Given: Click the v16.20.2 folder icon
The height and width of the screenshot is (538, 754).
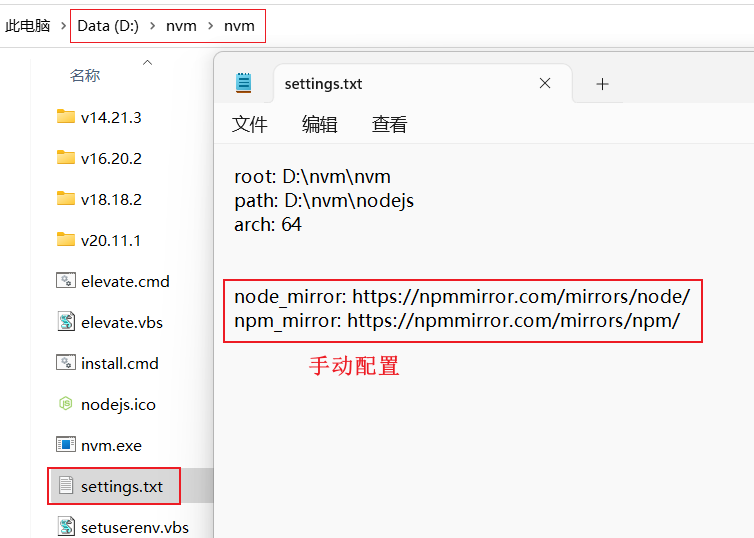Looking at the screenshot, I should 66,158.
